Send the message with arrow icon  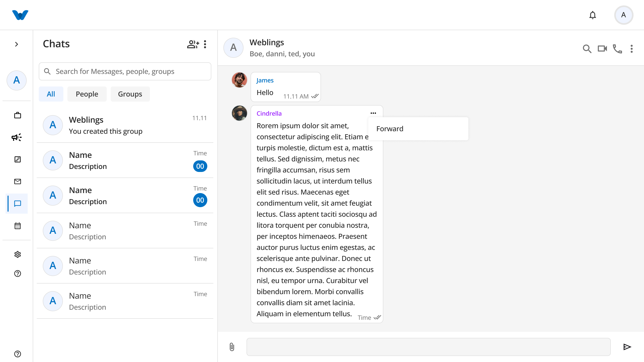click(627, 347)
